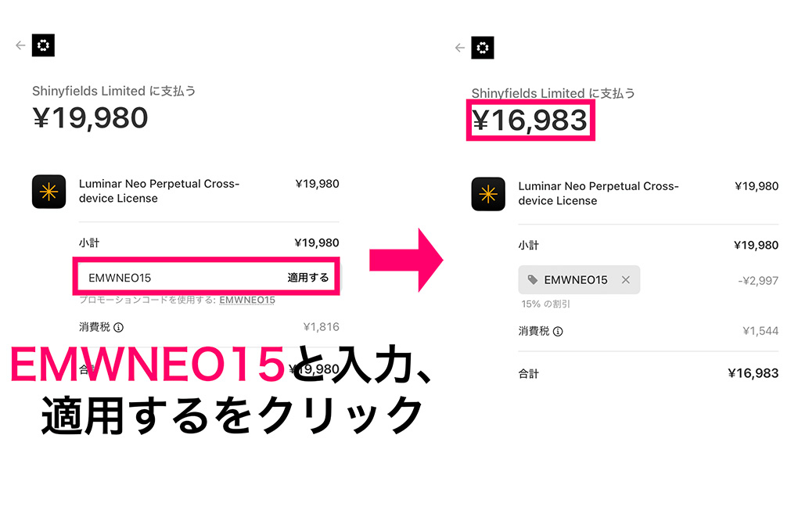Select the merchant logo on the right panel
The width and height of the screenshot is (798, 532).
pyautogui.click(x=483, y=48)
